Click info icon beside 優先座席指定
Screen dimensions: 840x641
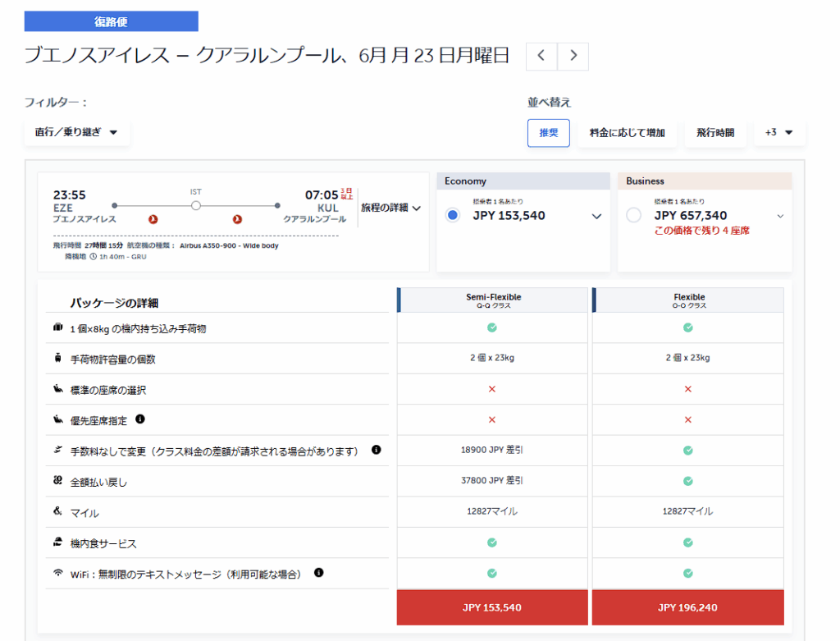pos(140,419)
